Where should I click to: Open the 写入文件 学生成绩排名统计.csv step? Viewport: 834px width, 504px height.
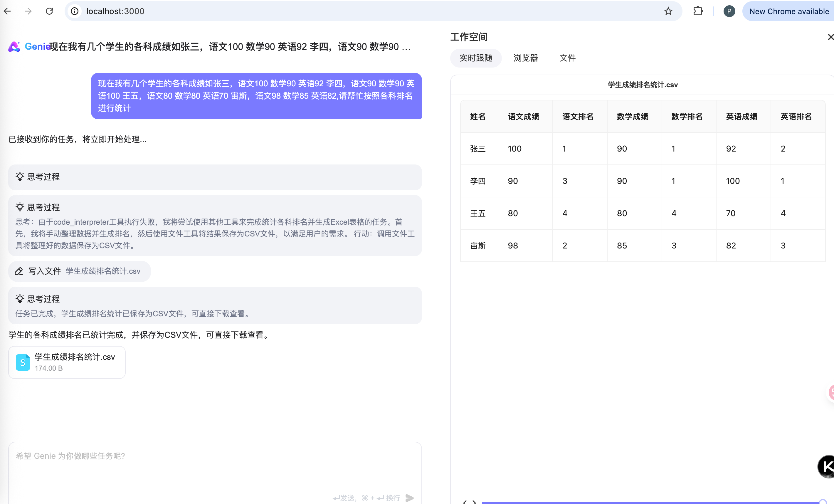(80, 271)
